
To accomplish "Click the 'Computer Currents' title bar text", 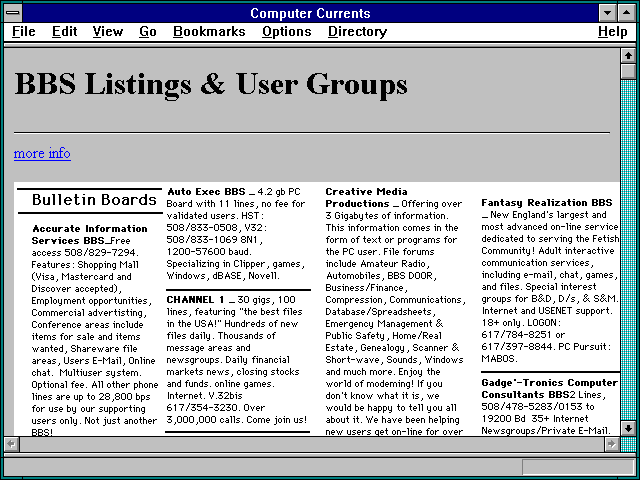I will [310, 13].
